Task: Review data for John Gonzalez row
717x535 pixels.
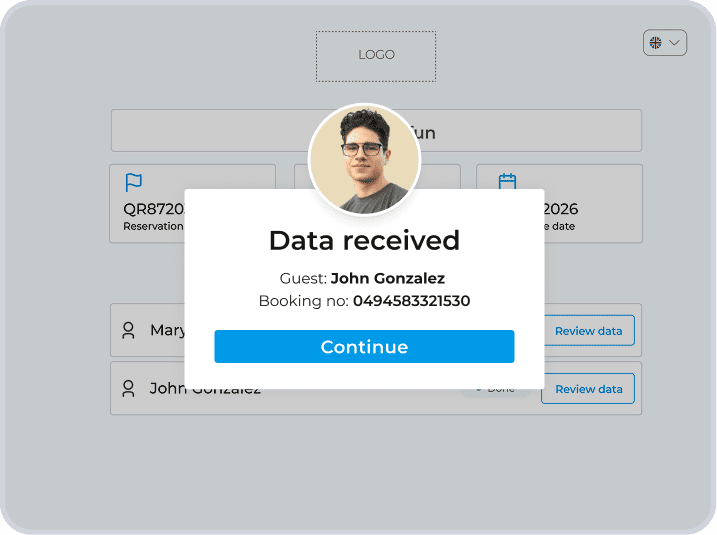Action: pyautogui.click(x=588, y=389)
